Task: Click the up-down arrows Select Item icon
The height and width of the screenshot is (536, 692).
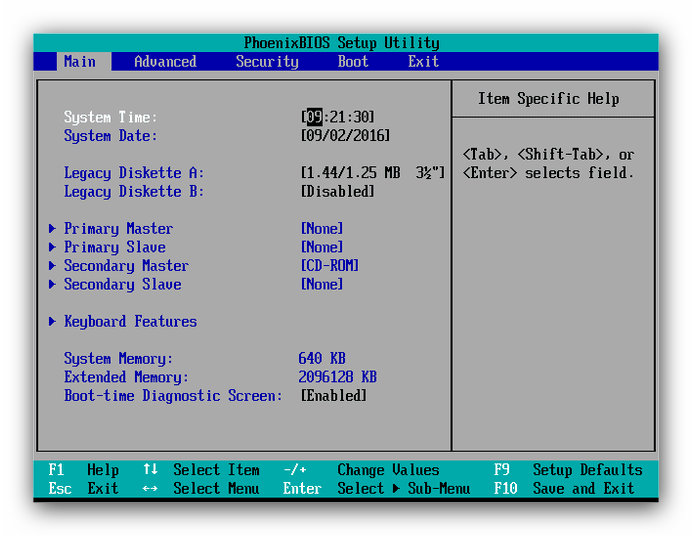Action: [x=150, y=469]
